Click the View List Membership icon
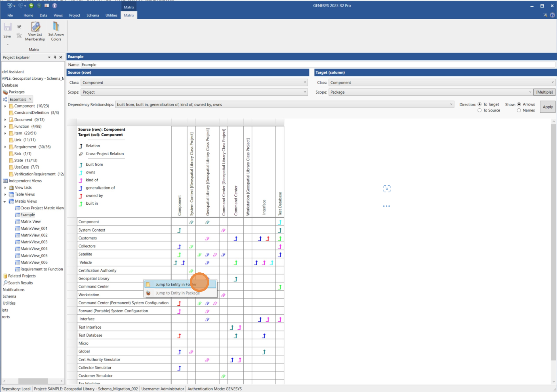557x392 pixels. 35,27
